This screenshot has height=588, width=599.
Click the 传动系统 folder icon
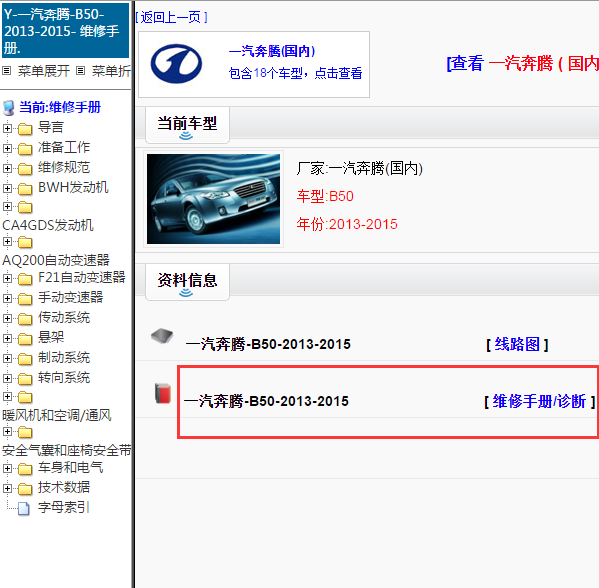[25, 319]
